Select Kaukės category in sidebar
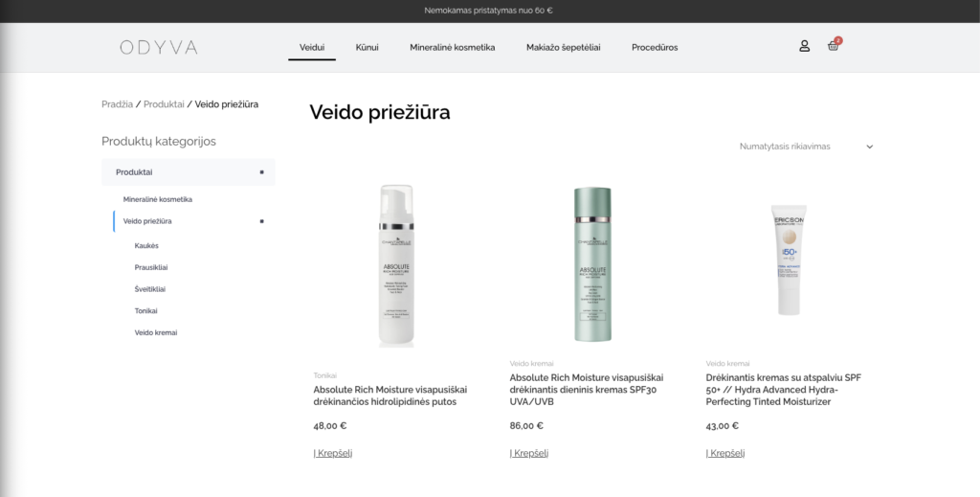 click(146, 246)
